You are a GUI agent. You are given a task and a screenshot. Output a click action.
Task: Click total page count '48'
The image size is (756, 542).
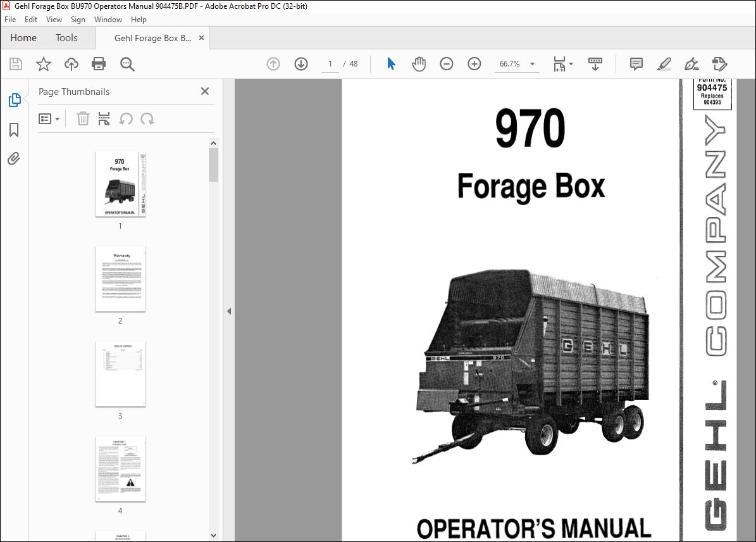click(354, 64)
